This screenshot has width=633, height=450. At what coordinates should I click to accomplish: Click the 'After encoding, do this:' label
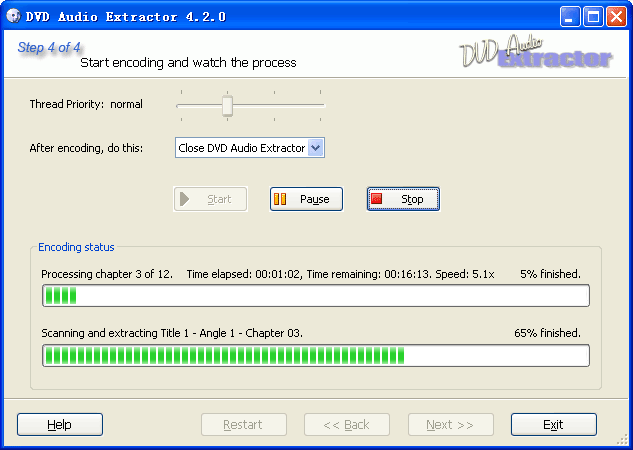coord(86,148)
